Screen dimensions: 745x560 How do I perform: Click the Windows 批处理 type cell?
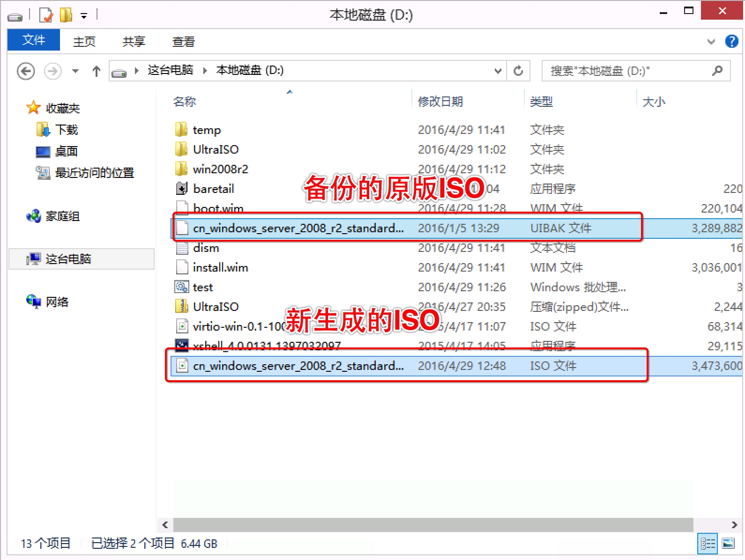tap(578, 287)
